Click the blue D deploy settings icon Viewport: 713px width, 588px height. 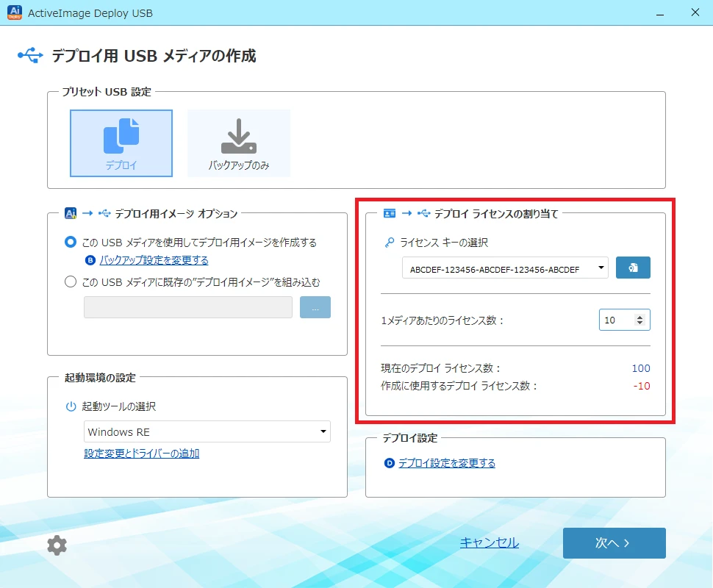390,463
